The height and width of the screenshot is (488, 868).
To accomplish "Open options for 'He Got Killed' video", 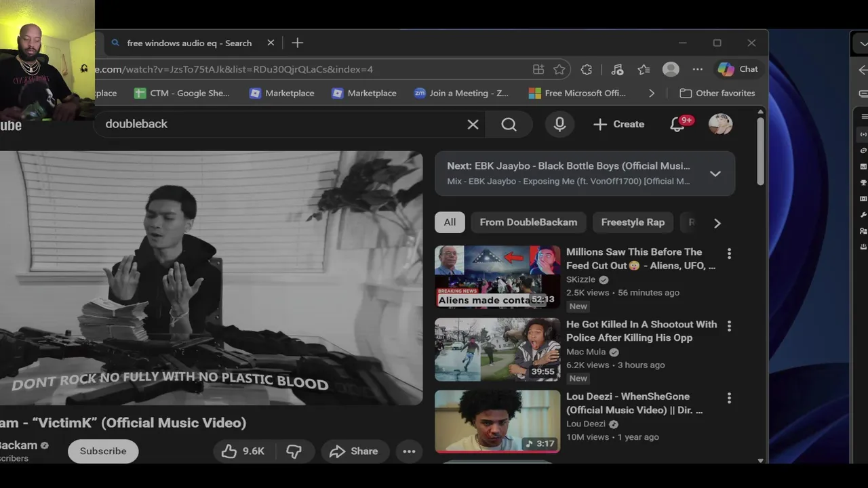I will click(x=729, y=326).
